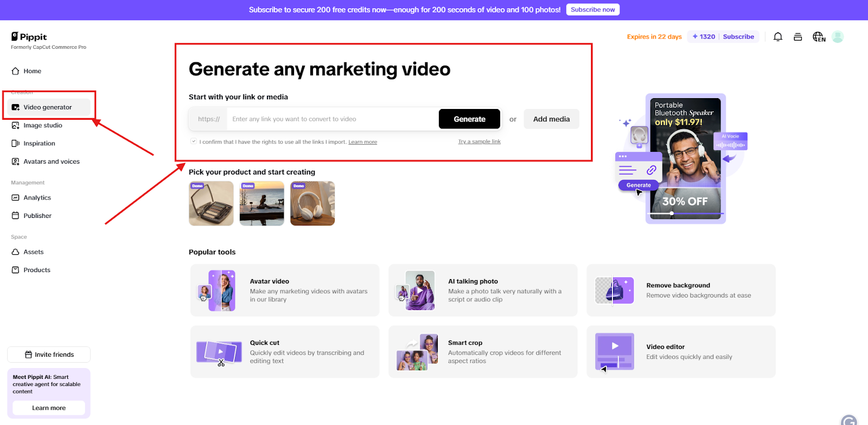Click the Inspiration icon in sidebar
868x425 pixels.
tap(15, 144)
